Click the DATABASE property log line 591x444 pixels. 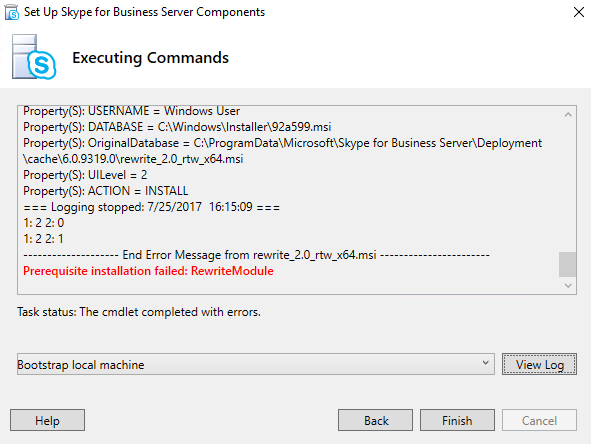[x=177, y=127]
